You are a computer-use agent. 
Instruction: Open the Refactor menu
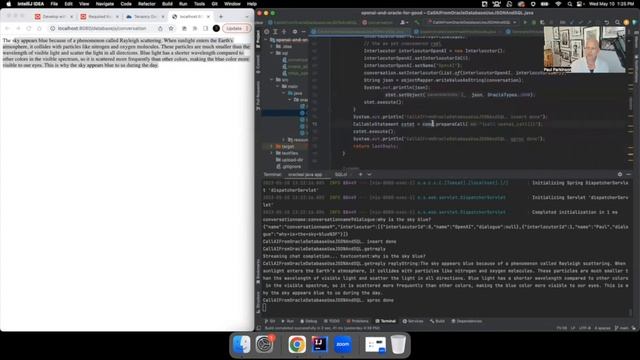(147, 4)
